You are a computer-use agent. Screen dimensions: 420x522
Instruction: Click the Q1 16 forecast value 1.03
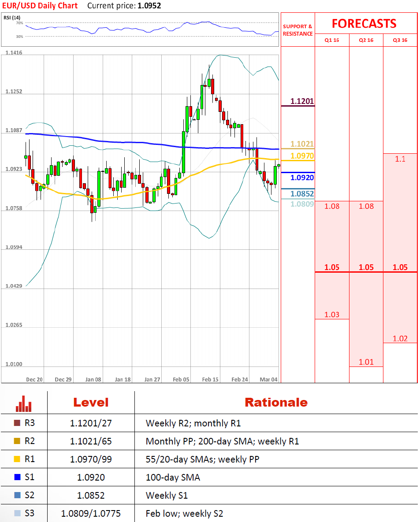(332, 315)
